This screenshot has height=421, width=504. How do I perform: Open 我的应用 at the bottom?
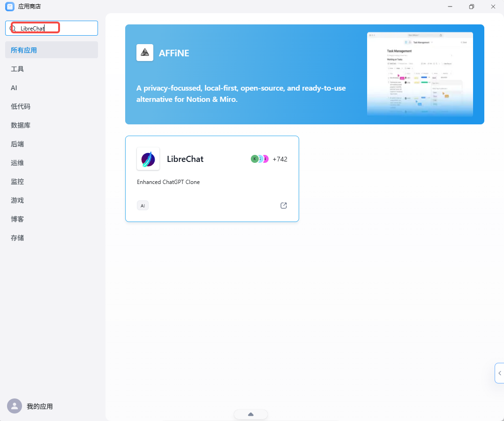coord(39,406)
